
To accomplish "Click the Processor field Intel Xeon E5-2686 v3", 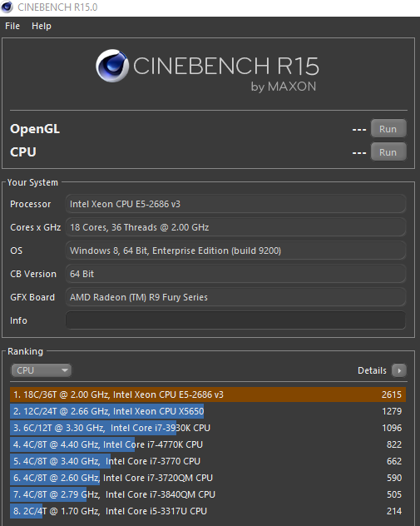I will [x=235, y=204].
